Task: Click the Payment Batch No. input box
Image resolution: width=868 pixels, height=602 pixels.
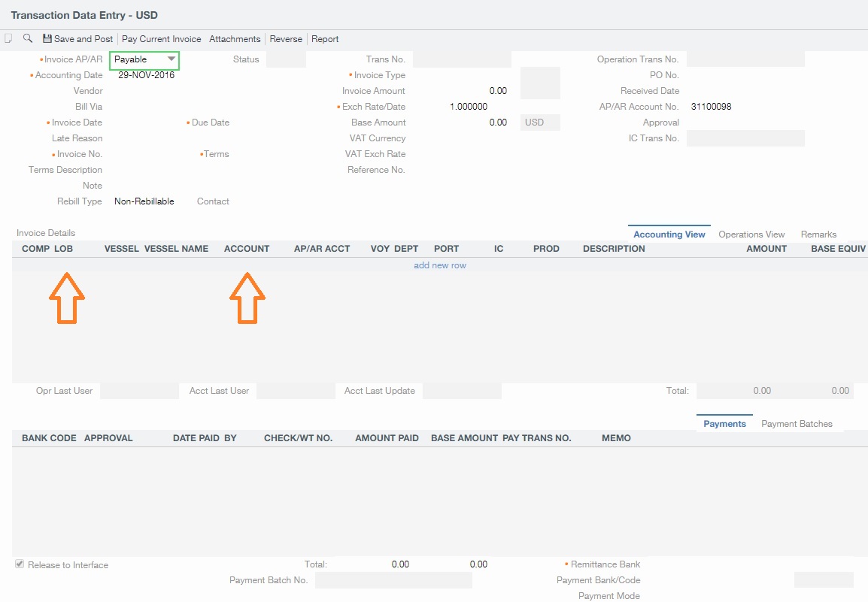Action: [393, 580]
